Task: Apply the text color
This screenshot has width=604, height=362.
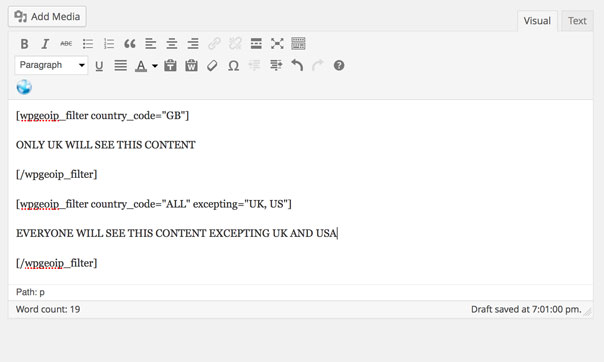Action: (x=141, y=66)
